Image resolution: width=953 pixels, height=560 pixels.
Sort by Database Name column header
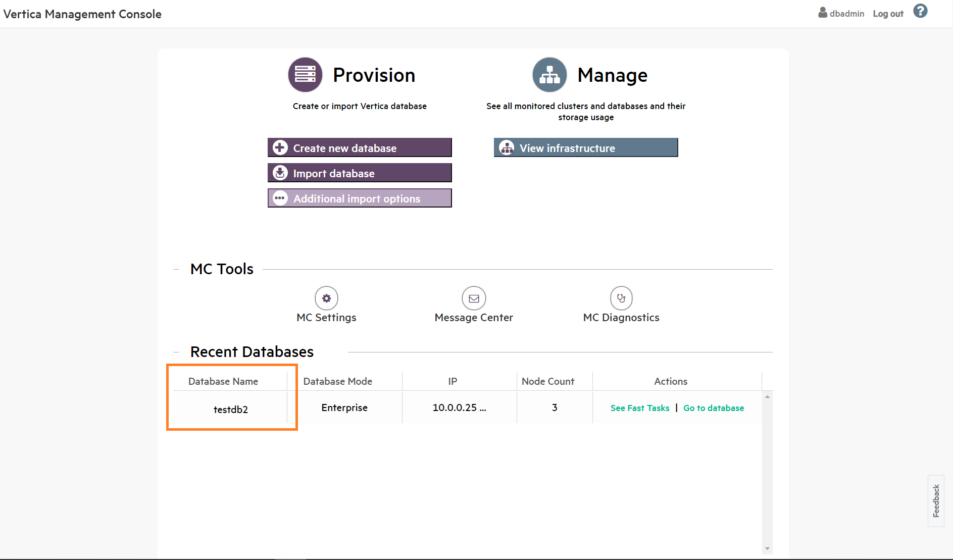pos(223,381)
